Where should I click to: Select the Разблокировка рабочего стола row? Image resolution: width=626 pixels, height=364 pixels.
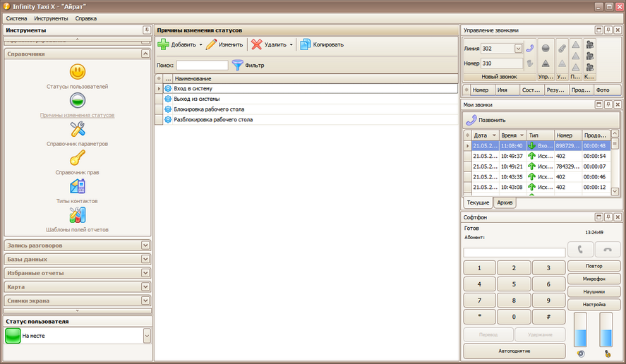tap(306, 119)
